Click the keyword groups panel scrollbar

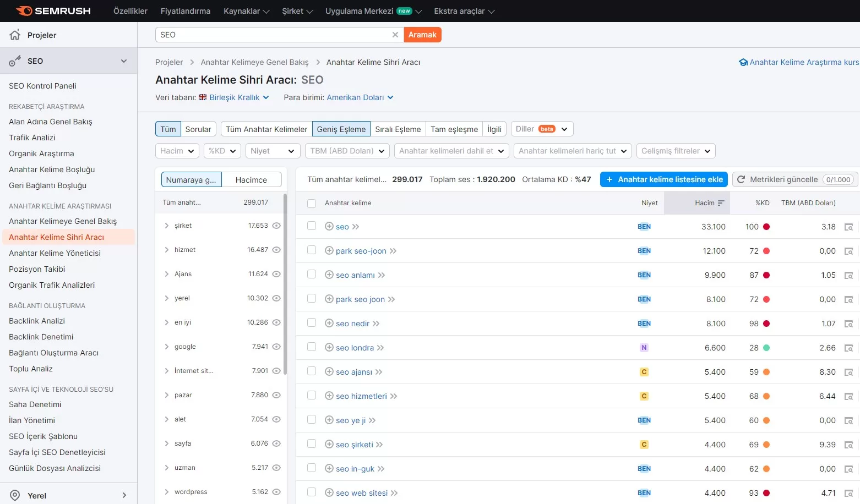coord(285,284)
